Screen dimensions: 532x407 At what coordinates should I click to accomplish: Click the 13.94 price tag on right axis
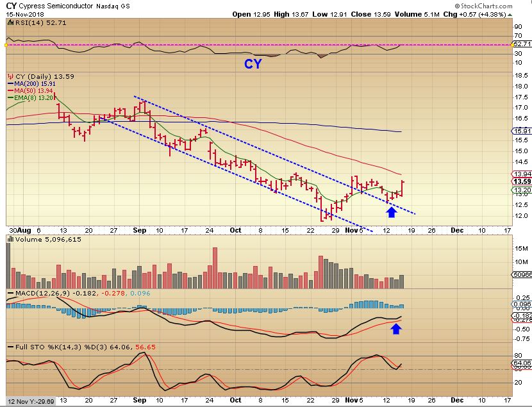(x=522, y=174)
